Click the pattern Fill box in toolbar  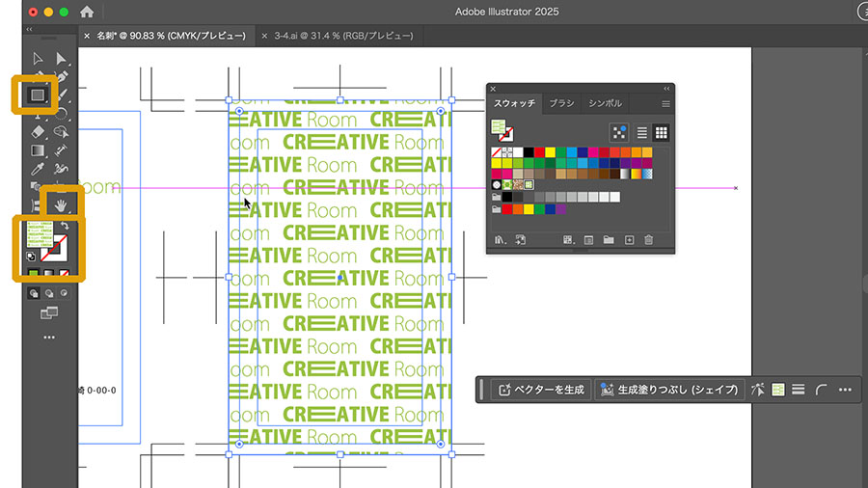(x=40, y=233)
